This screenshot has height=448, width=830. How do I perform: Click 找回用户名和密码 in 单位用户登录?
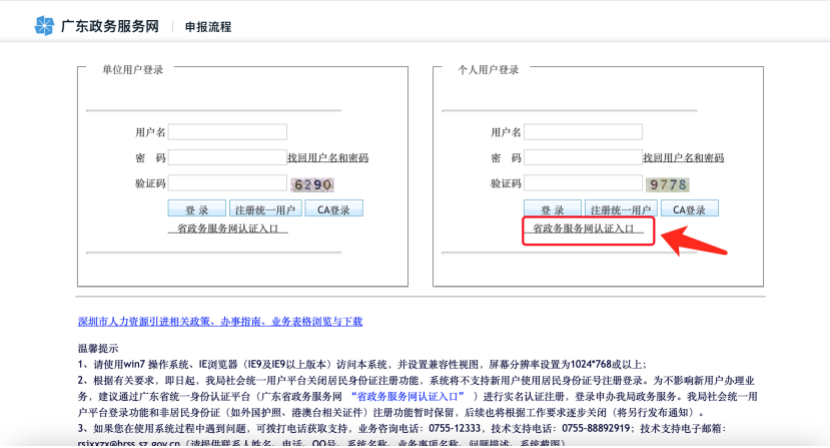point(328,158)
